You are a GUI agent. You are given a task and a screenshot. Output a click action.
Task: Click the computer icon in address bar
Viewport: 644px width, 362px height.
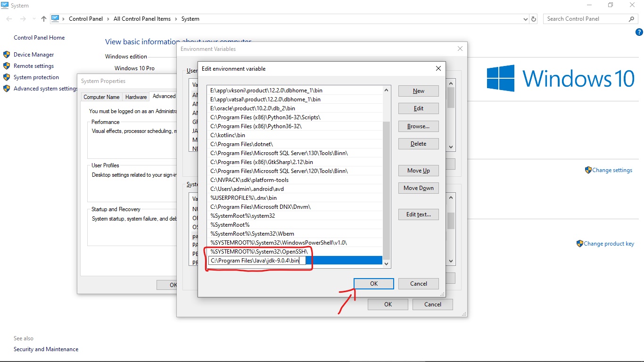(x=55, y=18)
